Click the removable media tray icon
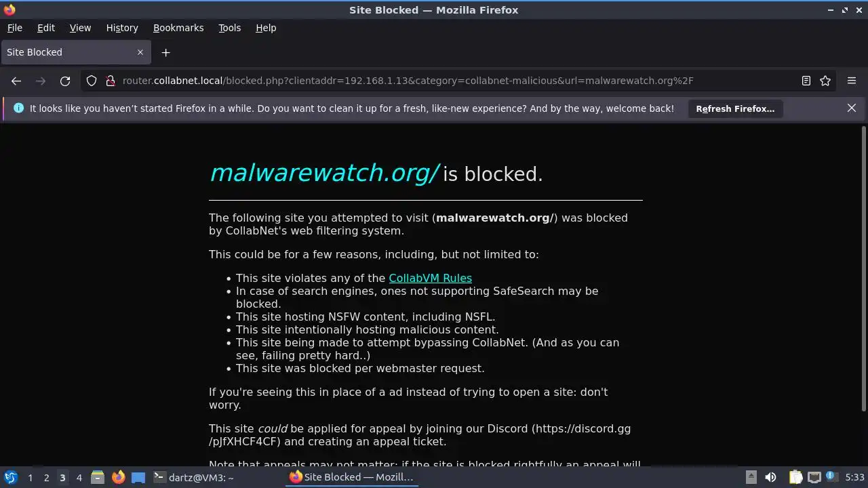This screenshot has height=488, width=868. [751, 477]
